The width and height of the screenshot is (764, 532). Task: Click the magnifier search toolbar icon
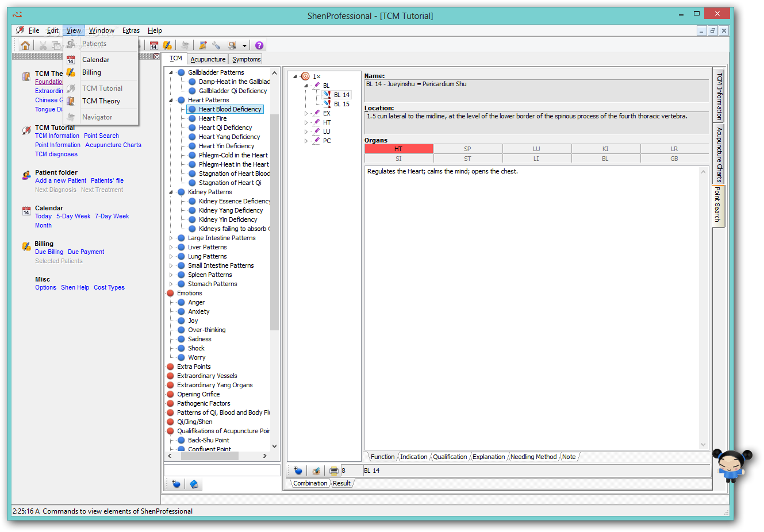coord(232,45)
